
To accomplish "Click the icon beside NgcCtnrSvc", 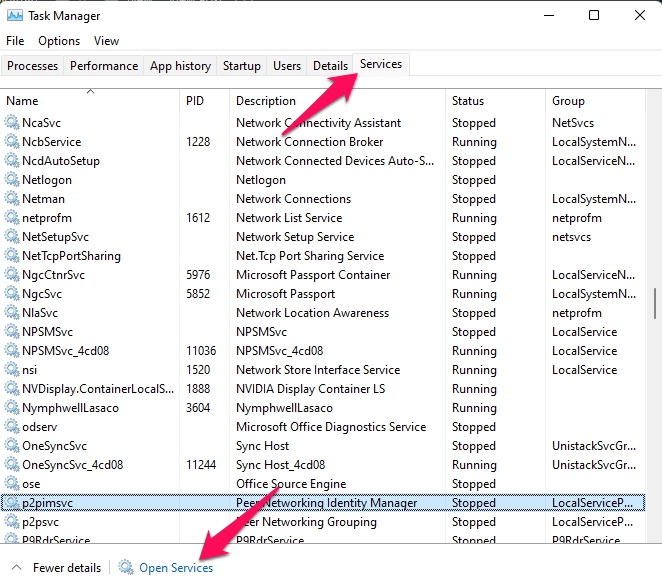I will (x=12, y=275).
